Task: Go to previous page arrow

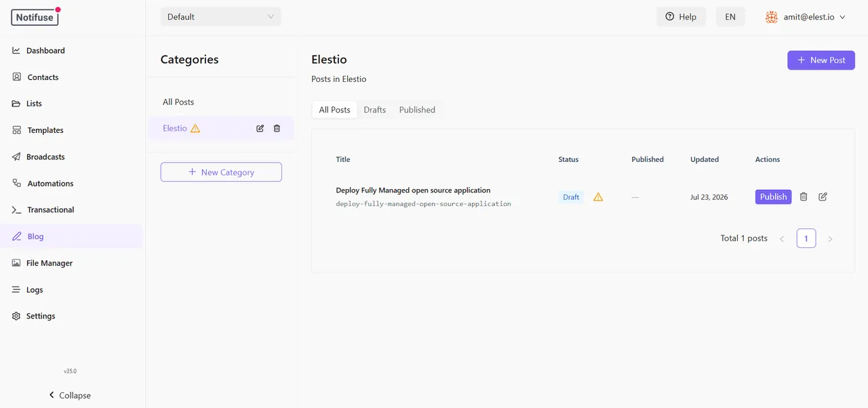Action: point(782,239)
